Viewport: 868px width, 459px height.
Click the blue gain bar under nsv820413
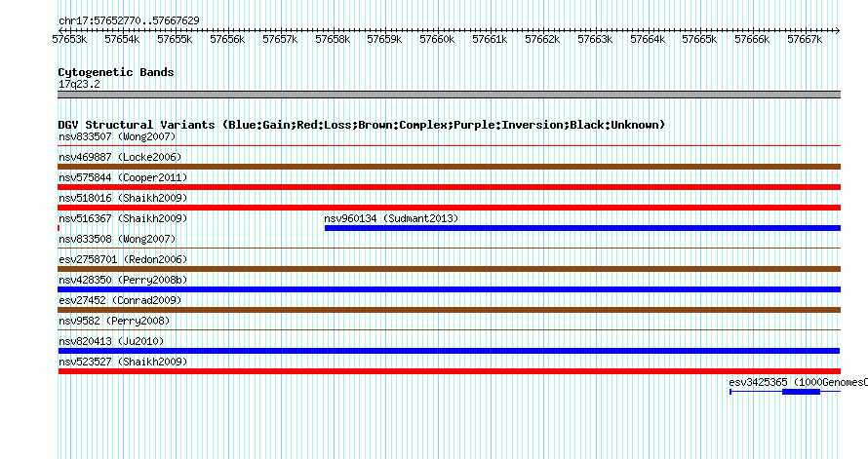click(449, 351)
